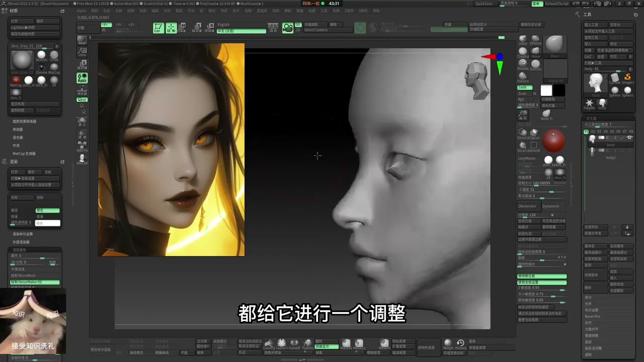644x362 pixels.
Task: Switch to subtool folder tab V8
Action: (631, 132)
